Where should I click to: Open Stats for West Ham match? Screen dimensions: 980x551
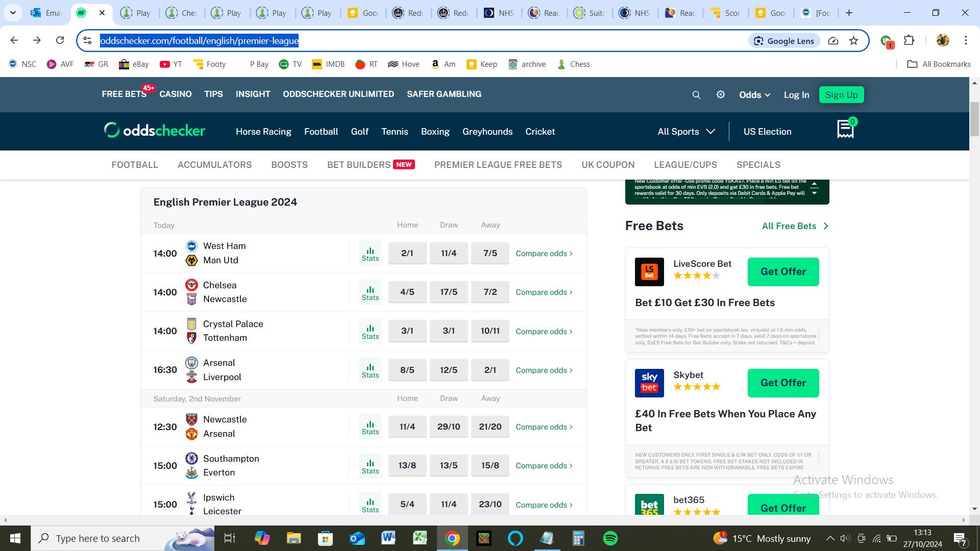370,253
